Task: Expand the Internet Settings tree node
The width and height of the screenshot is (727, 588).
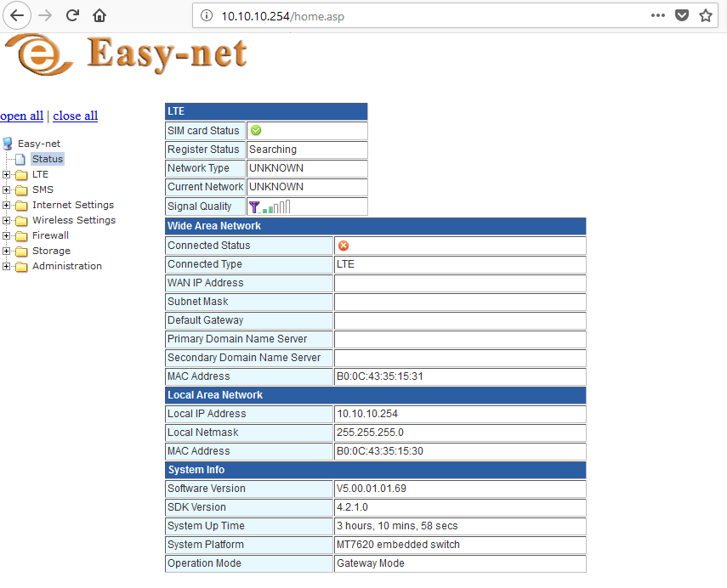Action: [6, 206]
